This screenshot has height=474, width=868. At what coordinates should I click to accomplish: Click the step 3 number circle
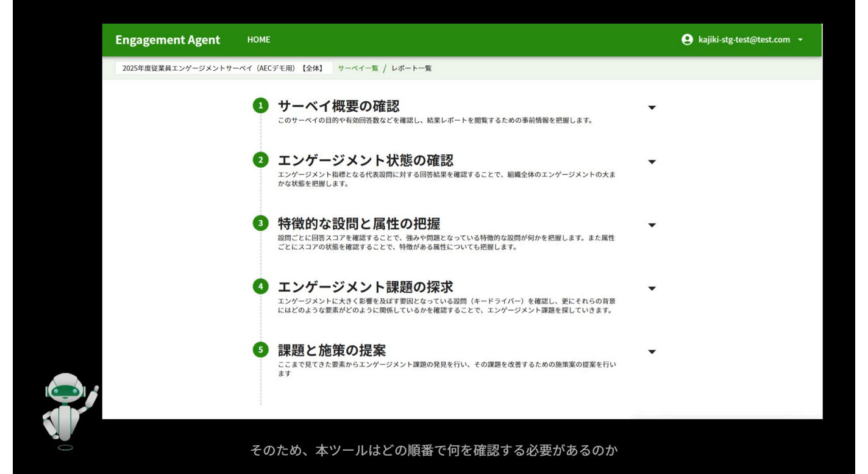(x=261, y=223)
